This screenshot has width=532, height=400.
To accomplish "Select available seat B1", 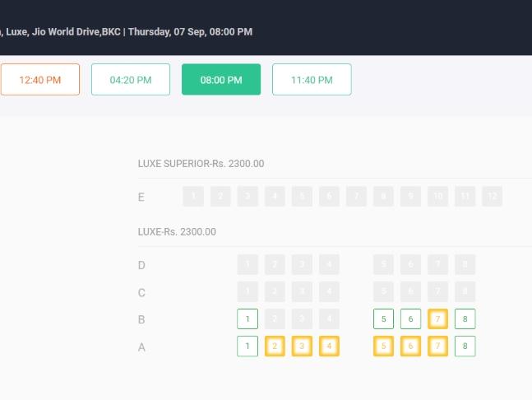I will pyautogui.click(x=247, y=319).
